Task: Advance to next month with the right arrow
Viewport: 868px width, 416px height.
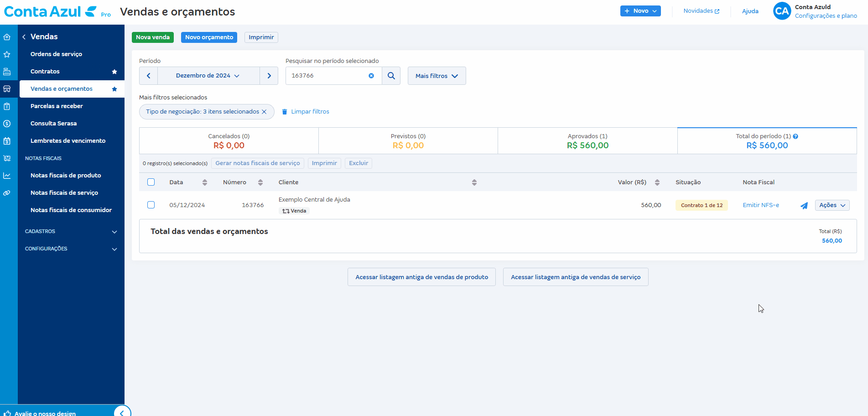Action: pos(269,76)
